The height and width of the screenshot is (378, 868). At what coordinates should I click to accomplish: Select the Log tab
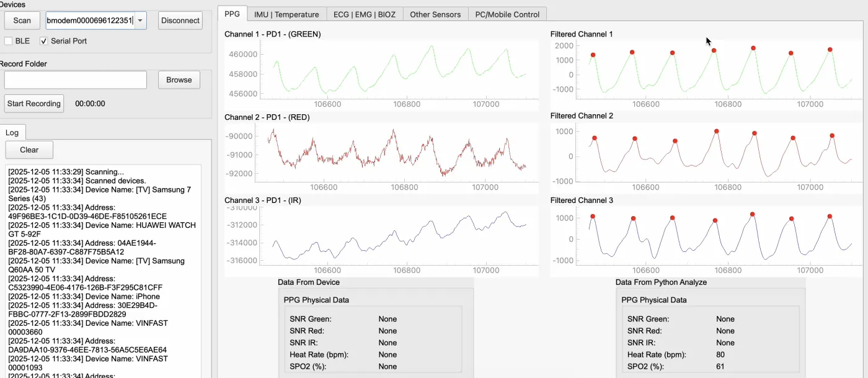tap(12, 132)
